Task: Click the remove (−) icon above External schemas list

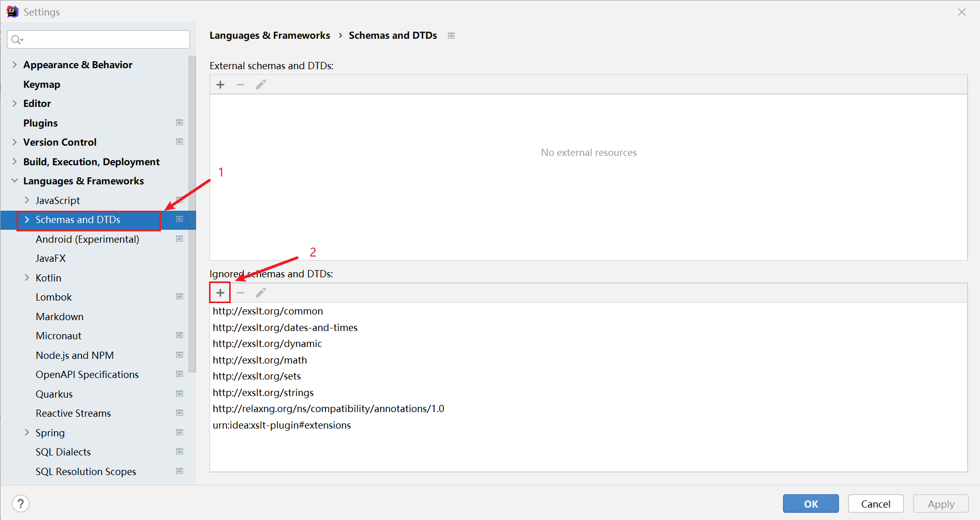Action: tap(240, 84)
